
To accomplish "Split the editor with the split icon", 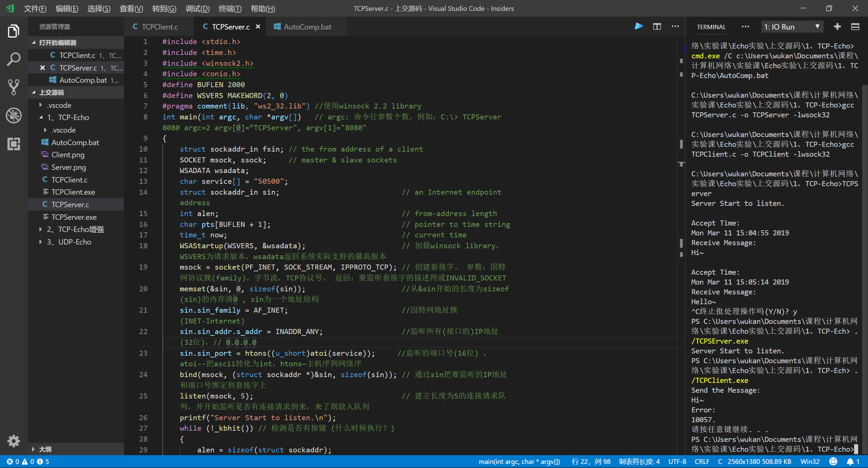I will [657, 26].
